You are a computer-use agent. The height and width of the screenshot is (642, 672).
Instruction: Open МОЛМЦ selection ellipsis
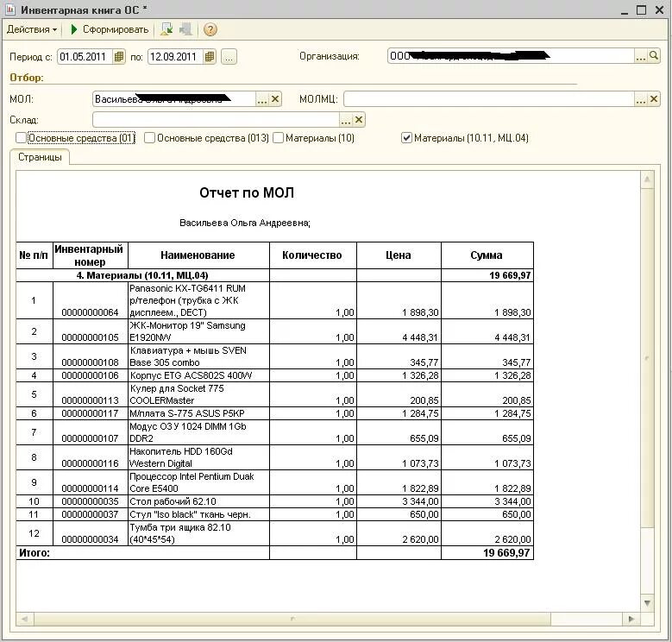[x=641, y=99]
